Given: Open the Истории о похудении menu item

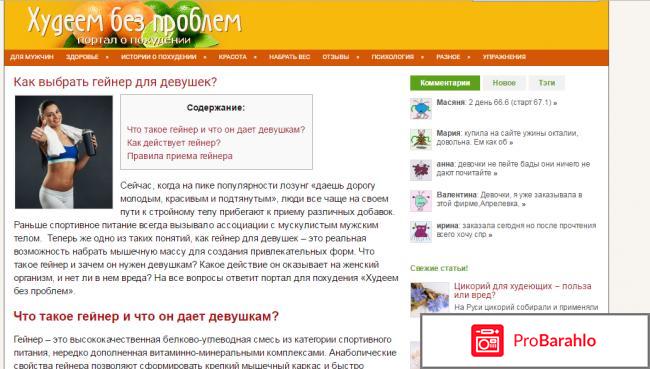Looking at the screenshot, I should pyautogui.click(x=158, y=57).
